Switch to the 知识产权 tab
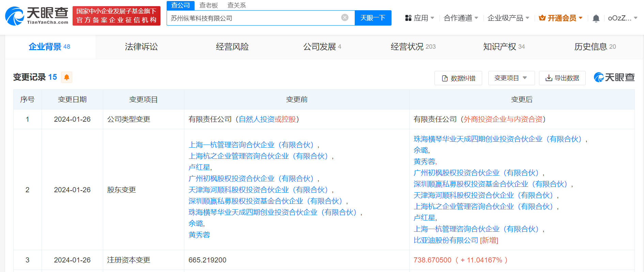Screen dimensions: 644x272 click(504, 47)
